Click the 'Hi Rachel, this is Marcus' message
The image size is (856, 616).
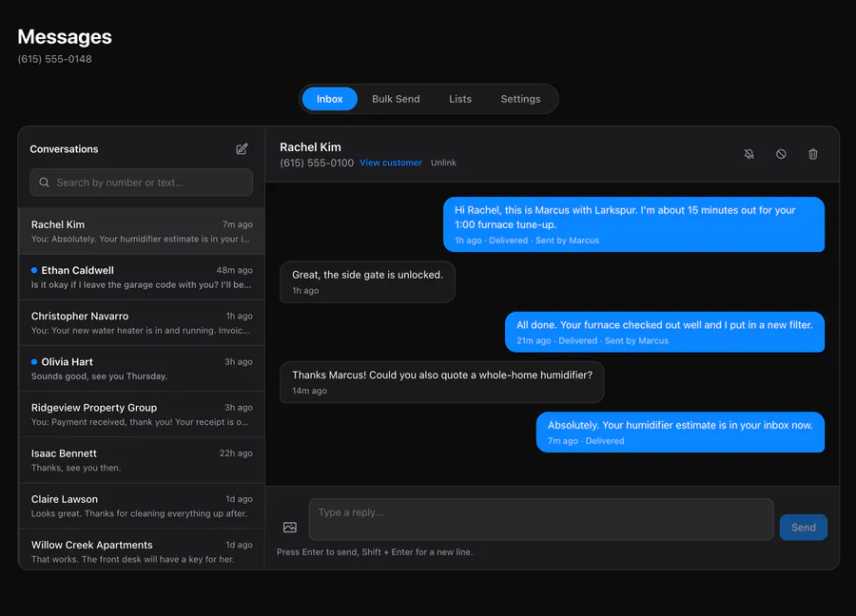point(633,224)
